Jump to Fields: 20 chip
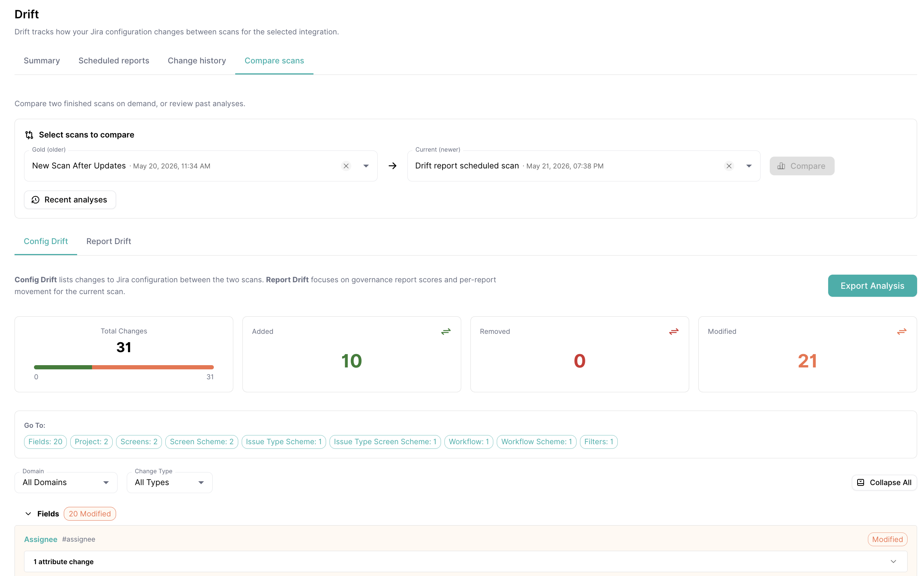The height and width of the screenshot is (576, 924). point(45,442)
